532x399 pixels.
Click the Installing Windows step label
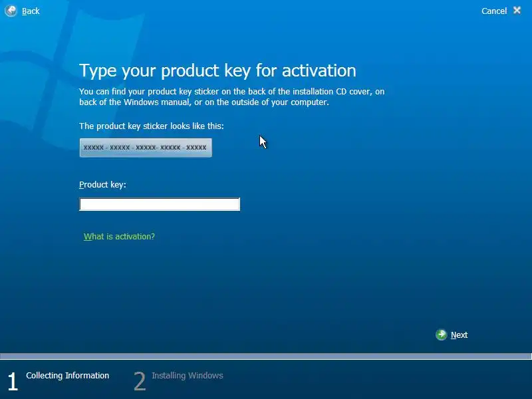188,375
